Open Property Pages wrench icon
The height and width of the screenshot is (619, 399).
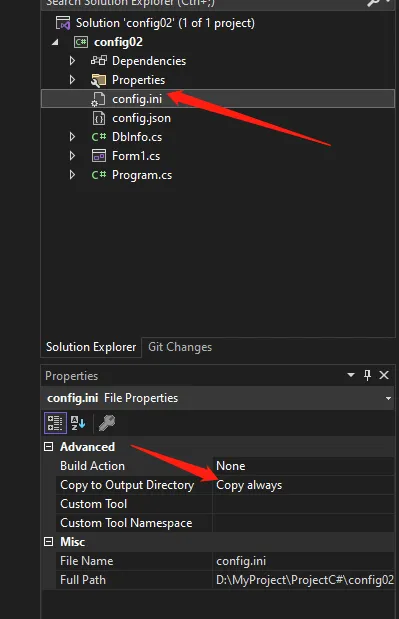coord(107,423)
